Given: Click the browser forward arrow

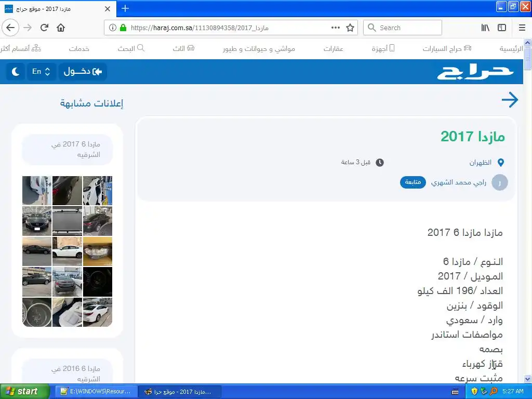Looking at the screenshot, I should click(28, 28).
